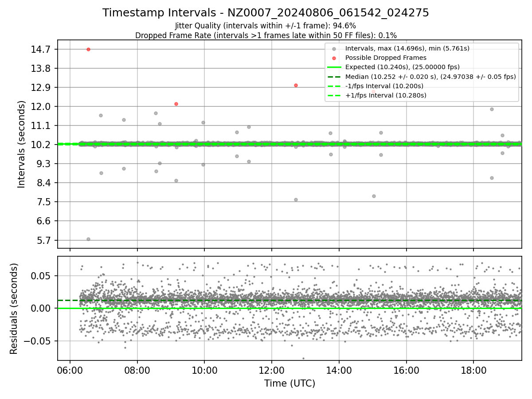Click the gray outlier point near 7.5 seconds at 12:45
The image size is (532, 399).
[x=296, y=199]
